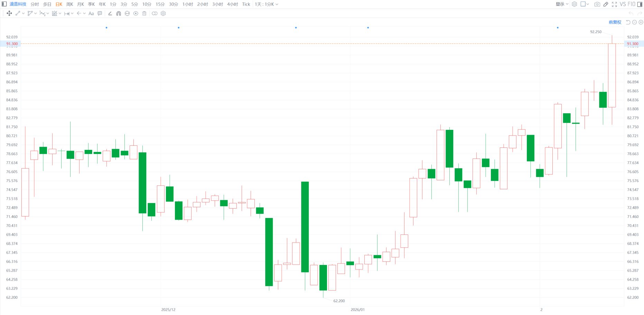Toggle the show/hide drawings eye icon
The width and height of the screenshot is (644, 315).
[x=136, y=13]
